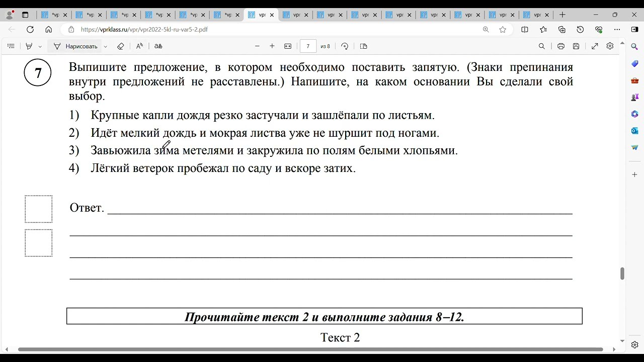
Task: Add a new app to the sidebar
Action: click(x=635, y=174)
